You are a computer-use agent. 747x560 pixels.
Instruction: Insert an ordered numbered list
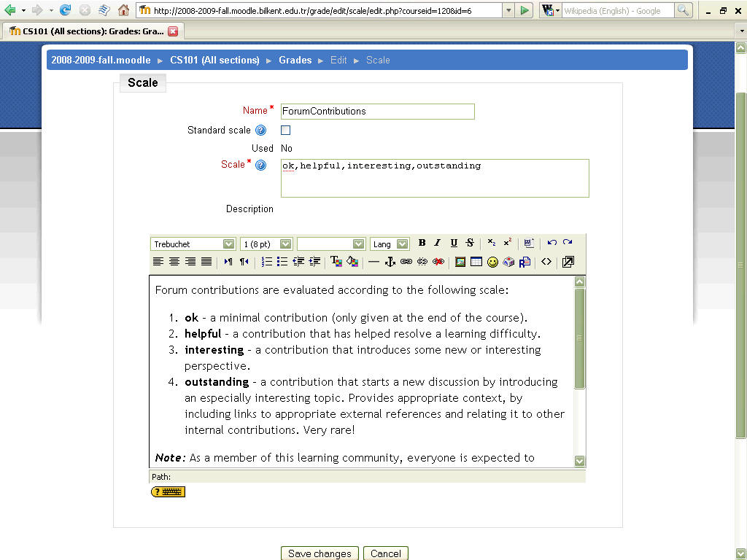click(x=266, y=262)
